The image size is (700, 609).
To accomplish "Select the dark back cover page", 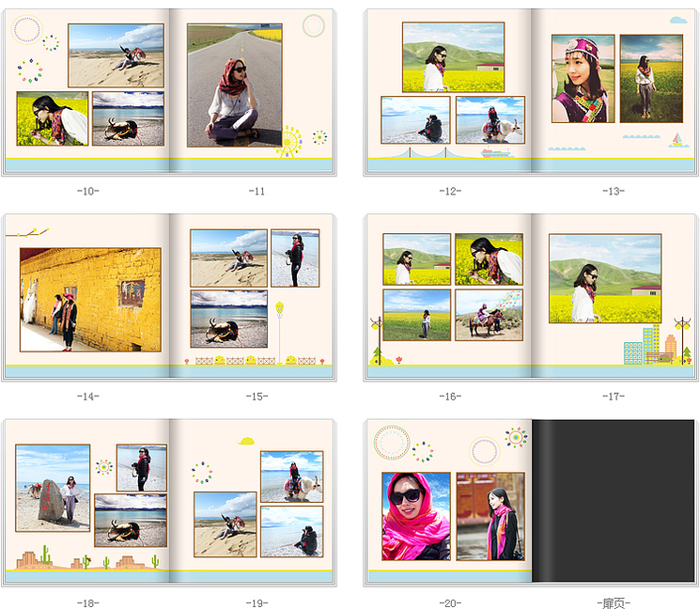I will [613, 501].
